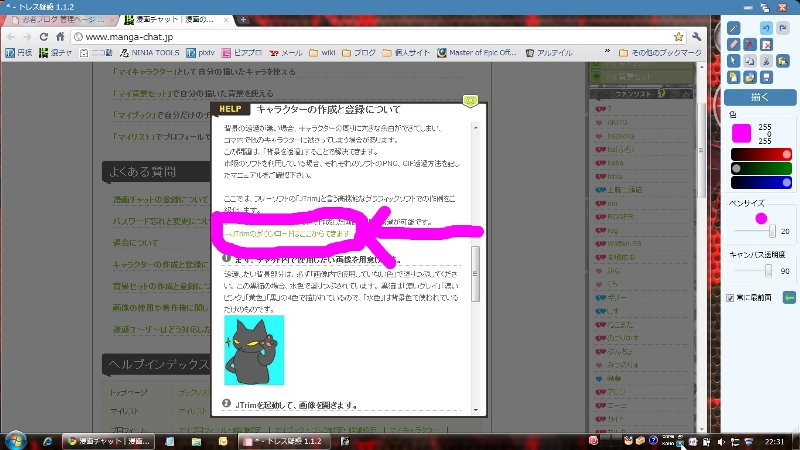800x450 pixels.
Task: Click the help dialog scrollbar thumb
Action: click(x=476, y=273)
